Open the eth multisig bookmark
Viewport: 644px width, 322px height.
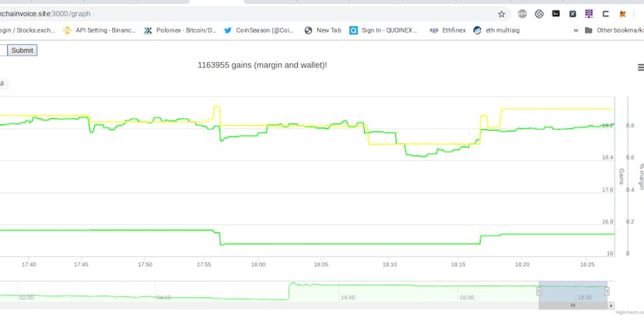point(496,30)
